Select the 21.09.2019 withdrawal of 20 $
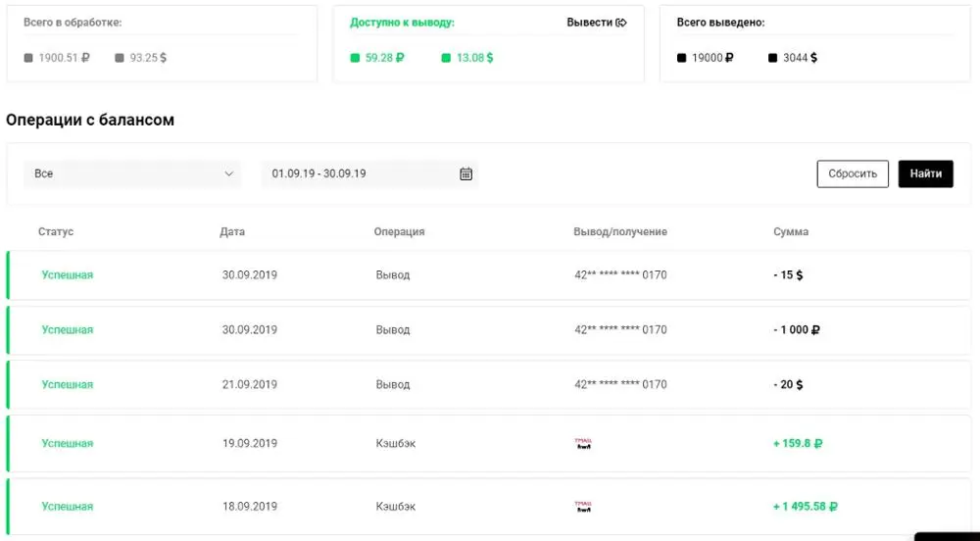Viewport: 980px width, 541px height. [x=490, y=385]
